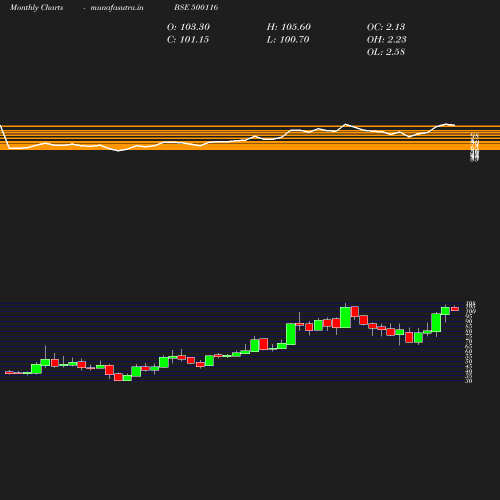
Task: Click the tallest green candle near the chart peak
Action: (x=345, y=317)
